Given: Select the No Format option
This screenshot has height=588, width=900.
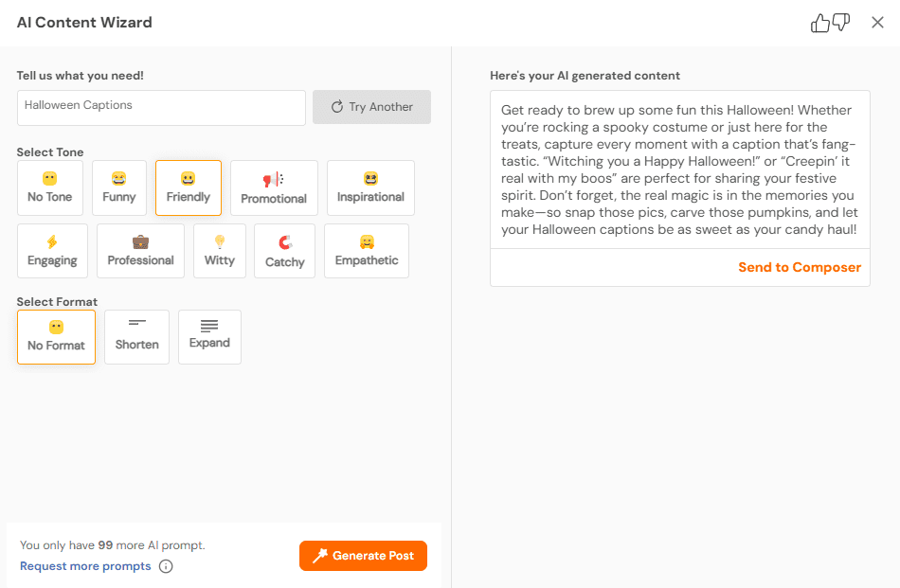Looking at the screenshot, I should click(56, 337).
